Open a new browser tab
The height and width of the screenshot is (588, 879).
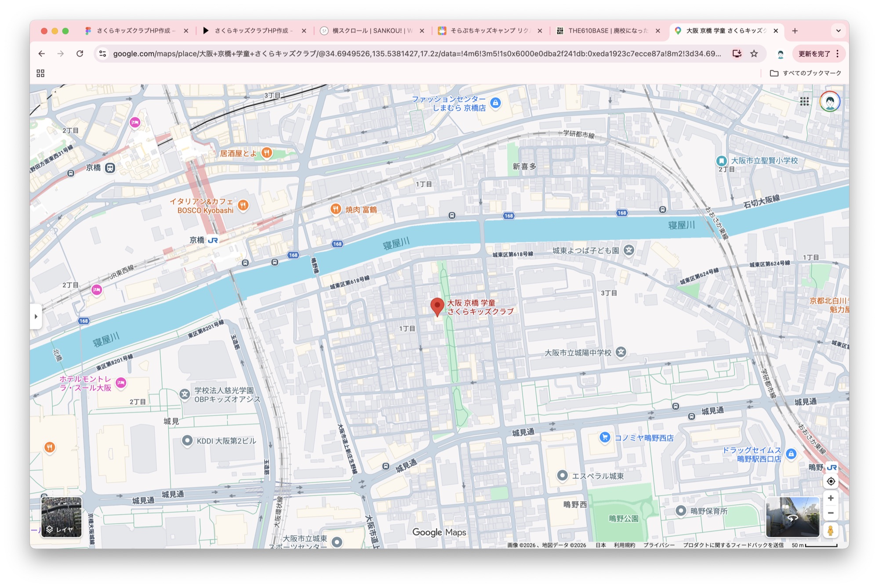[795, 31]
